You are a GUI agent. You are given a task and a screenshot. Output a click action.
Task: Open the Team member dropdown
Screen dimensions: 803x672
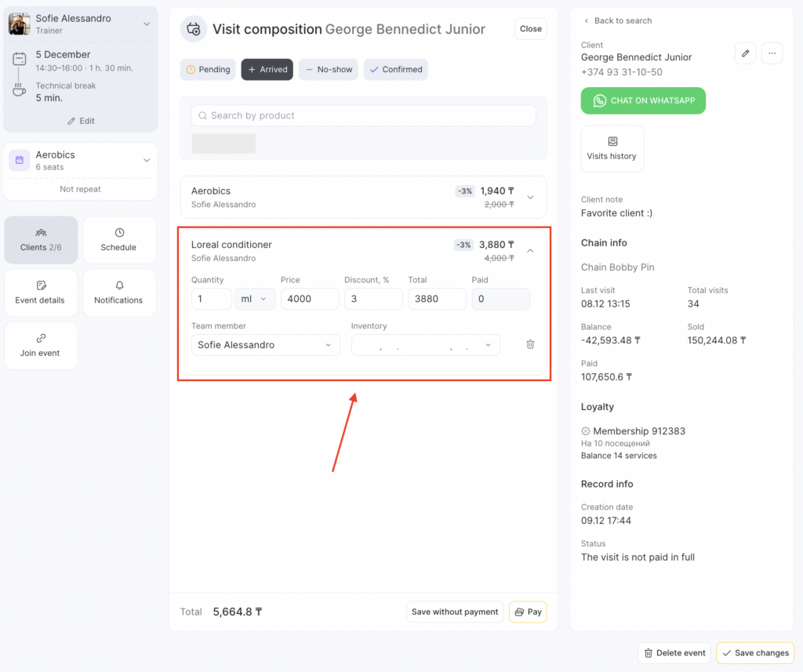click(265, 345)
